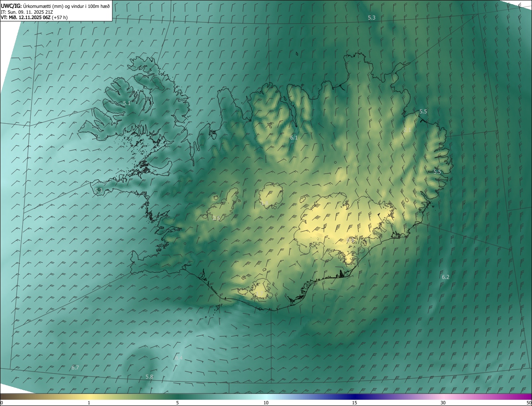Click the colorbar tick label '50'
Viewport: 532px width, 406px height.
tap(528, 403)
